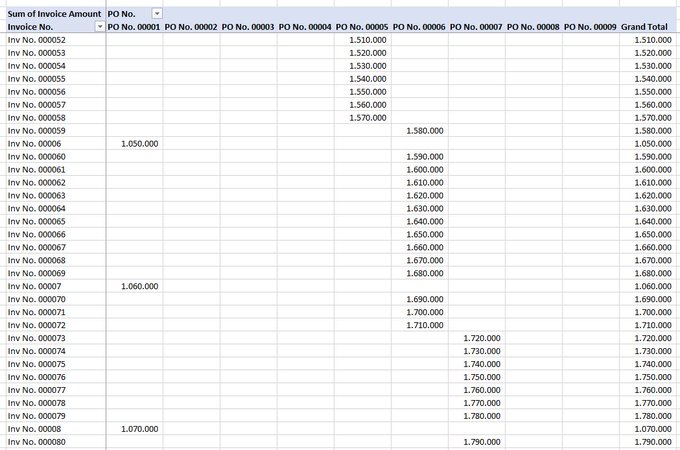The width and height of the screenshot is (680, 450).
Task: Select the PO No. 00007 column header
Action: pos(476,27)
